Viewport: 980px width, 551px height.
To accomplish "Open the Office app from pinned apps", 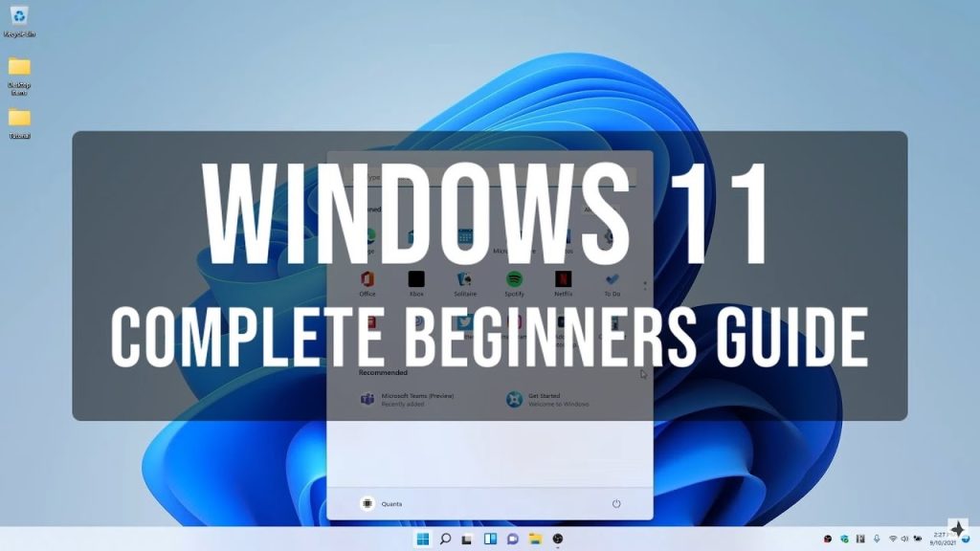I will click(x=367, y=279).
